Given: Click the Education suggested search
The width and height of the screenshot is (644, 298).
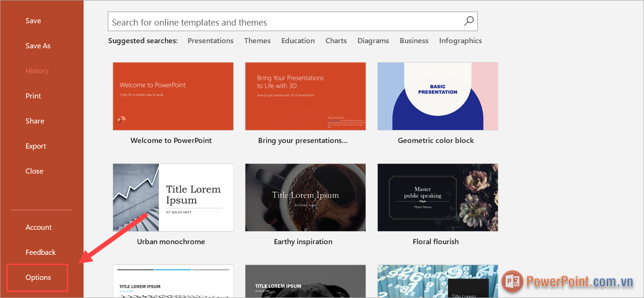Looking at the screenshot, I should [x=298, y=40].
